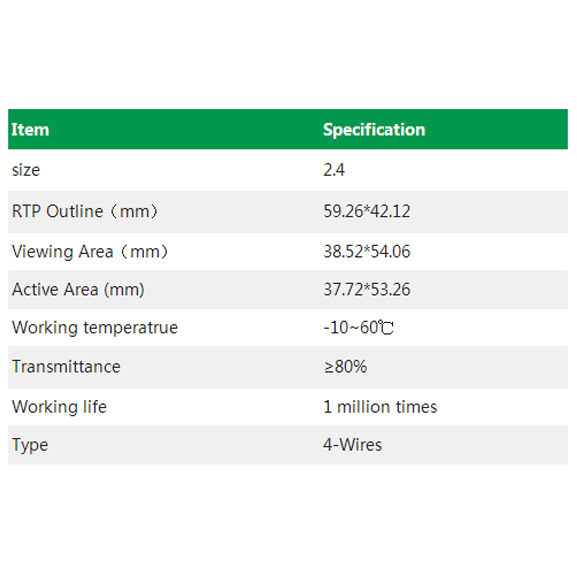Click the ≥80% transmittance value

(346, 367)
